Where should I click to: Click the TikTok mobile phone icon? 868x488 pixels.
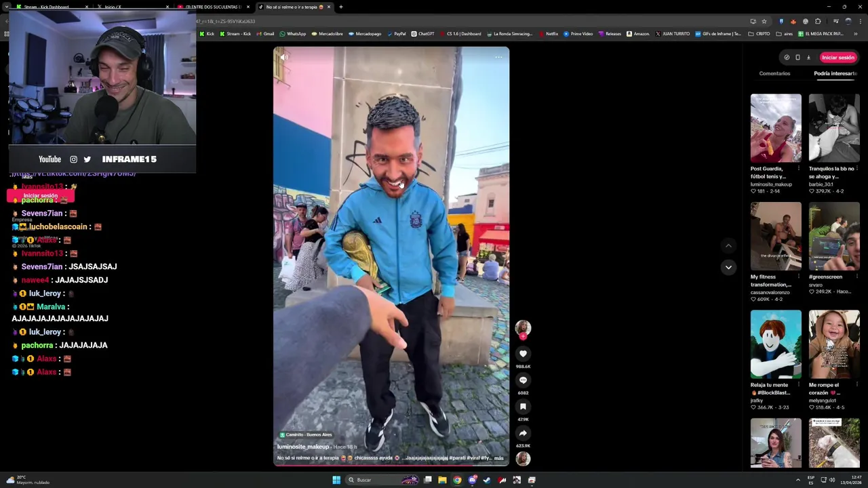point(797,58)
